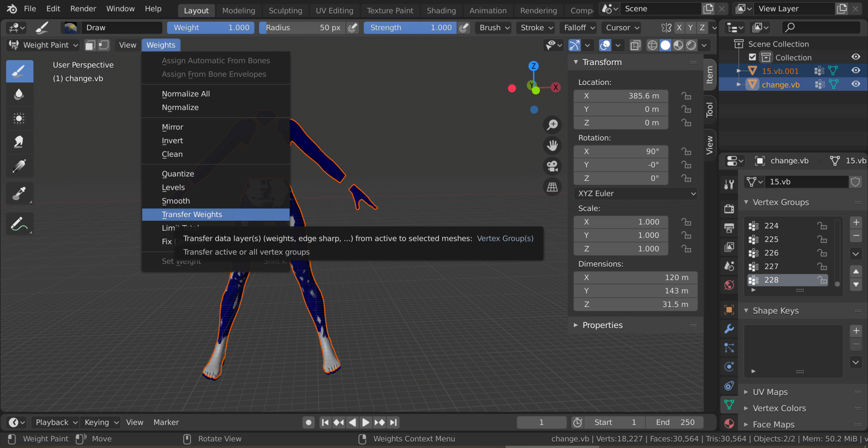Choose Transfer Weights menu entry
The image size is (868, 448).
pos(216,214)
